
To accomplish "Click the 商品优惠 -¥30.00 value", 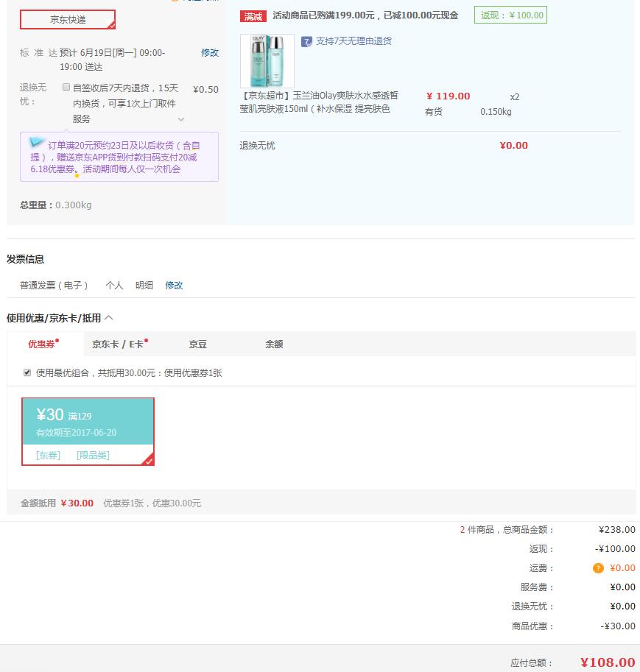I will 618,626.
